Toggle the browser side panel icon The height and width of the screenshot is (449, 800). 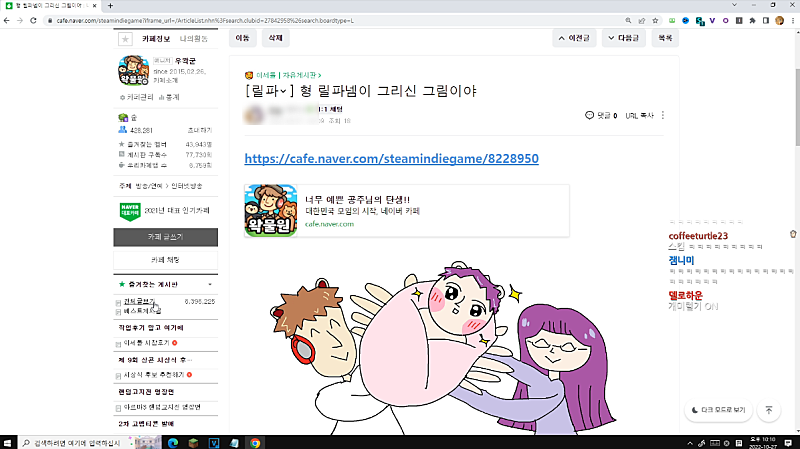click(x=766, y=20)
